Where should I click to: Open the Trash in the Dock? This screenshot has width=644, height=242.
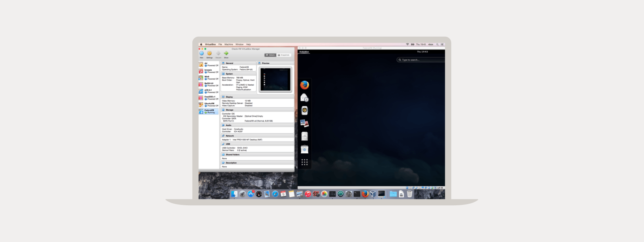[x=410, y=194]
